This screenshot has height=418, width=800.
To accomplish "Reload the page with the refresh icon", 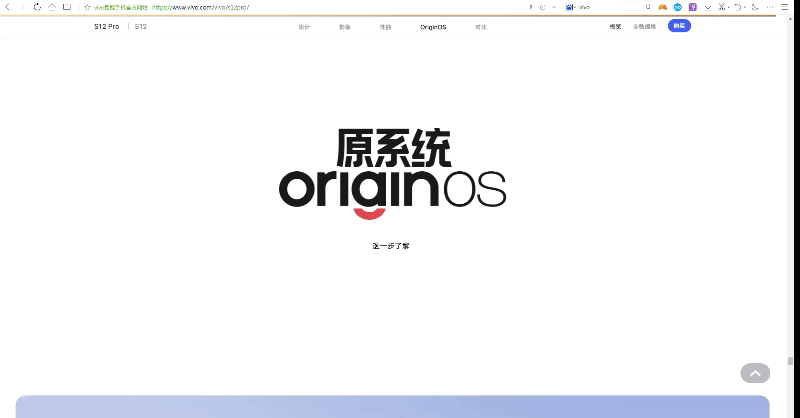I will point(37,7).
